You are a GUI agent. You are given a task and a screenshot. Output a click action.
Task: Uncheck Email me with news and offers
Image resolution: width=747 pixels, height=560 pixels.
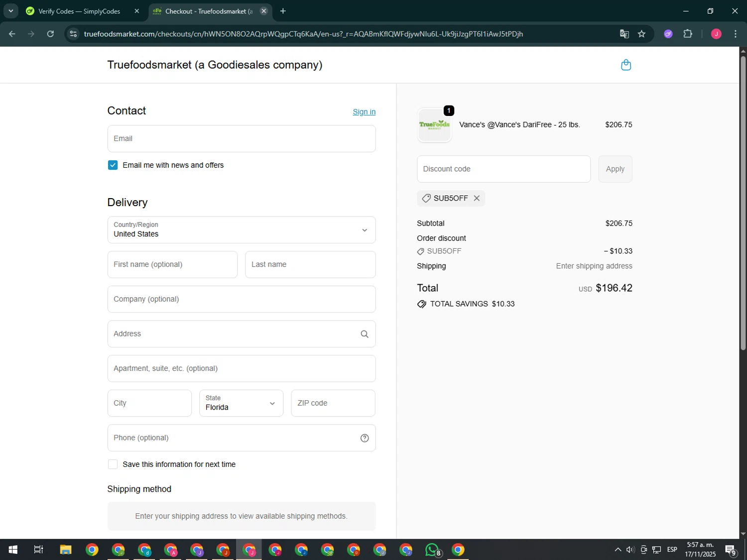tap(113, 165)
